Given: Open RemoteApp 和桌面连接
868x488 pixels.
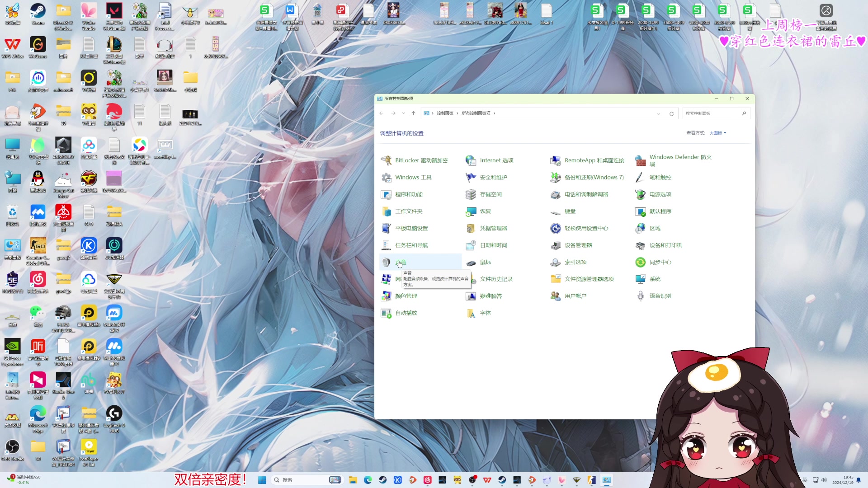Looking at the screenshot, I should point(587,160).
